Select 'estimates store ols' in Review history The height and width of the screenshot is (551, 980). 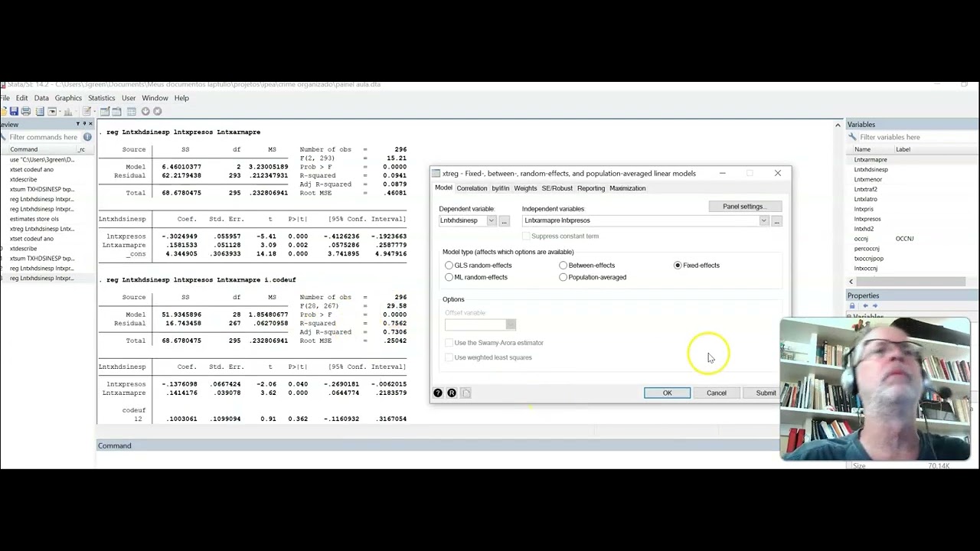[34, 219]
